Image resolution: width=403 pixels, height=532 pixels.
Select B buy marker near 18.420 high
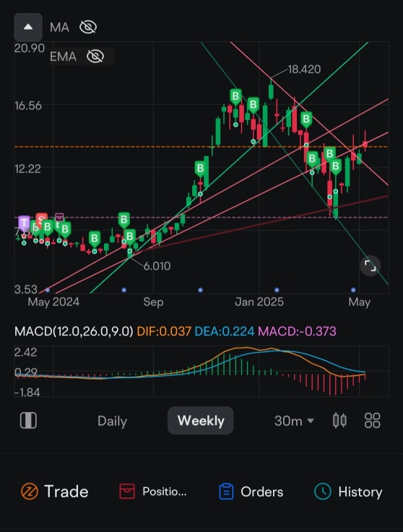click(253, 105)
